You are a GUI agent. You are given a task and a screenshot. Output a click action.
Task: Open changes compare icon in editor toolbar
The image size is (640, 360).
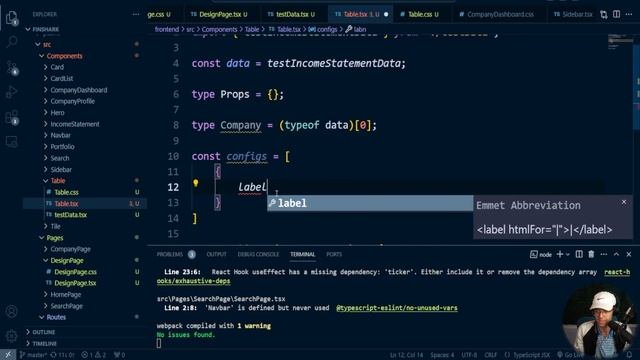point(604,15)
